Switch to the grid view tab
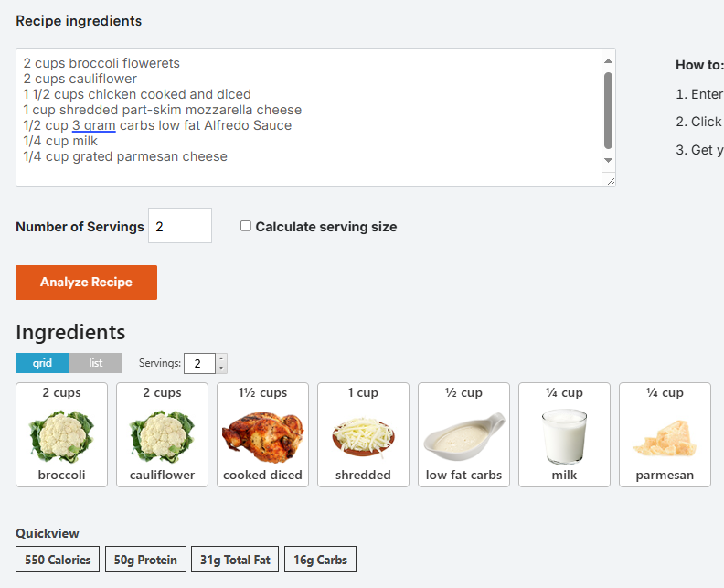The width and height of the screenshot is (724, 588). pyautogui.click(x=42, y=363)
